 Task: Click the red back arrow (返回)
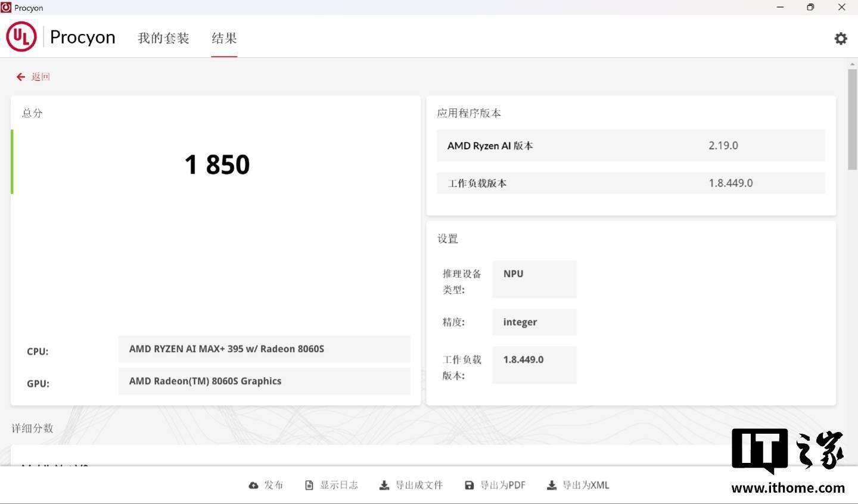(x=21, y=77)
